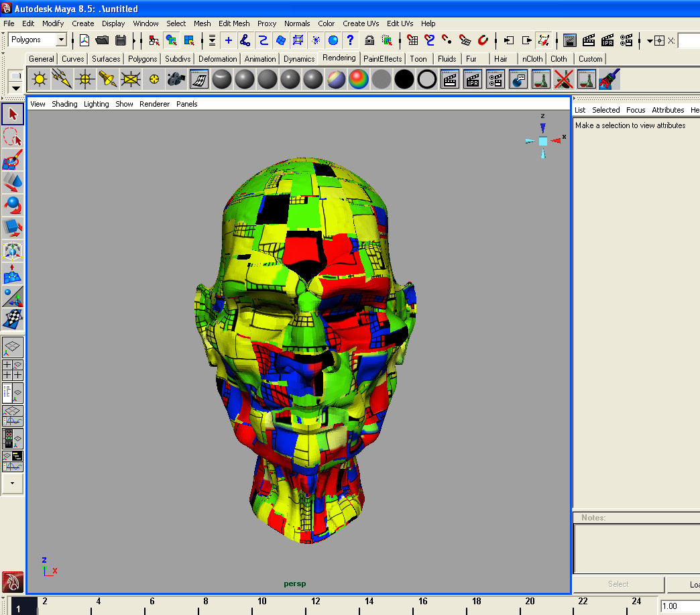Switch to the Dynamics shelf tab
Screen dimensions: 700x615
click(x=298, y=58)
